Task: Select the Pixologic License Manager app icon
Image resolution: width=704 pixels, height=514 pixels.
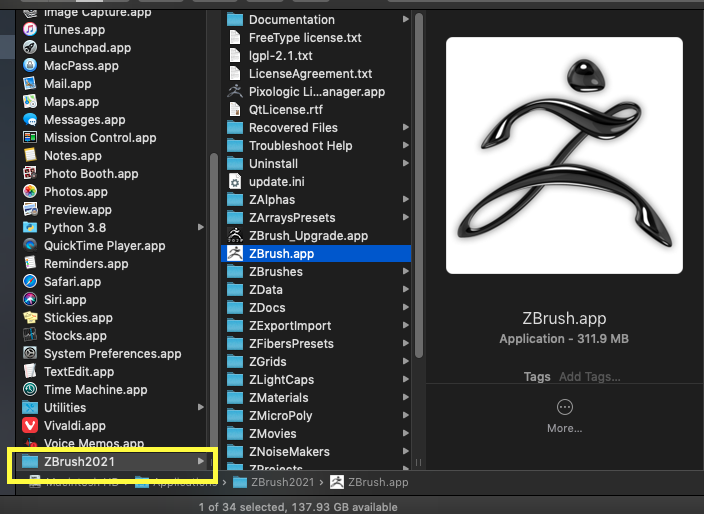Action: click(x=235, y=92)
